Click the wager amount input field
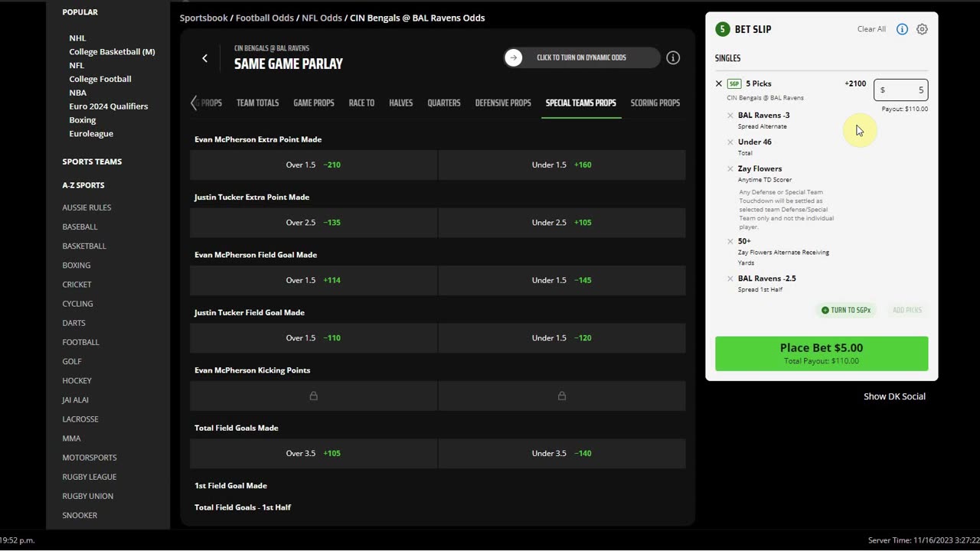This screenshot has height=551, width=980. 901,90
